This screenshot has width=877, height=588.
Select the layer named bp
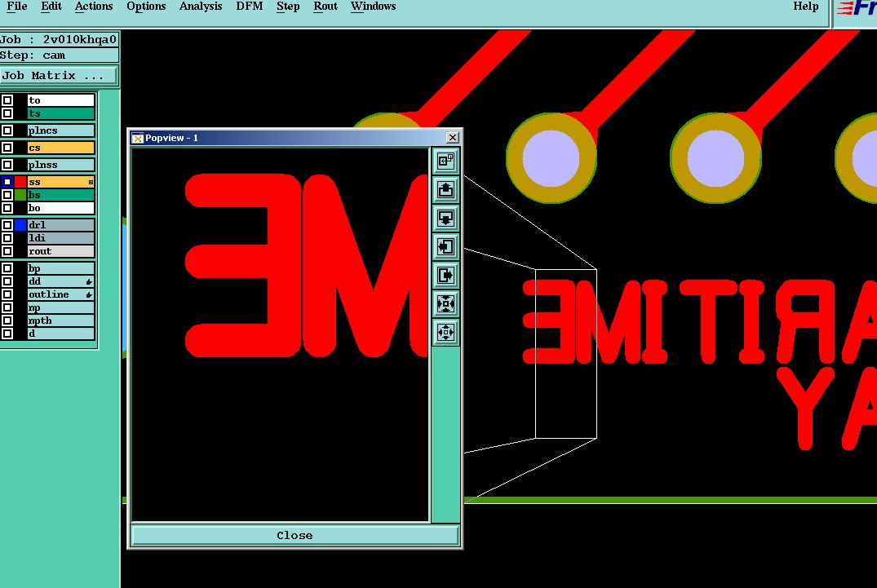[x=61, y=268]
